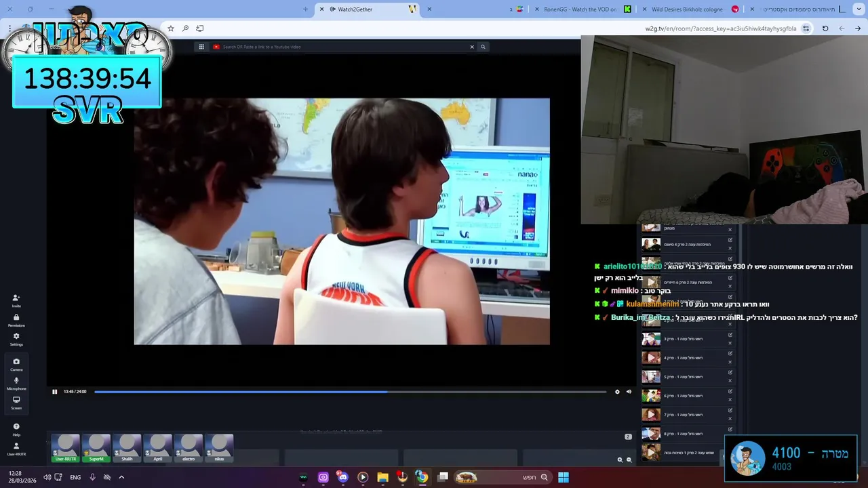The width and height of the screenshot is (868, 488).
Task: Click the w2g.tv address bar URL
Action: click(x=721, y=28)
